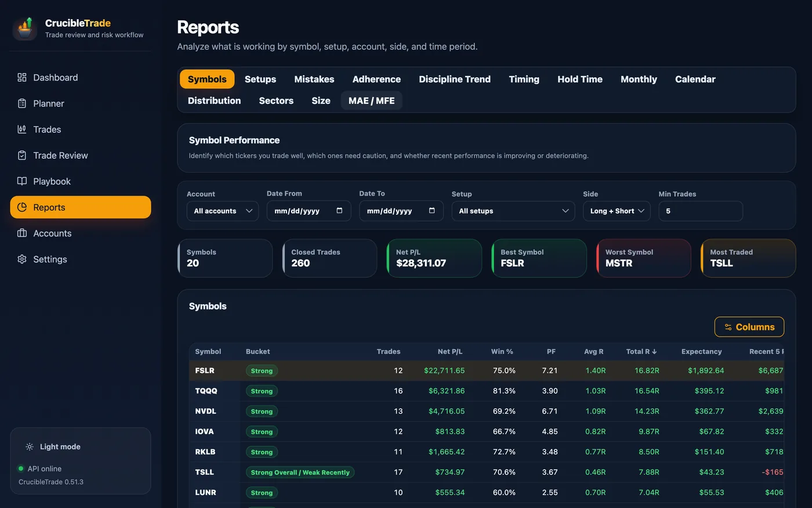Image resolution: width=812 pixels, height=508 pixels.
Task: Select the LUNR symbol row
Action: coord(486,492)
